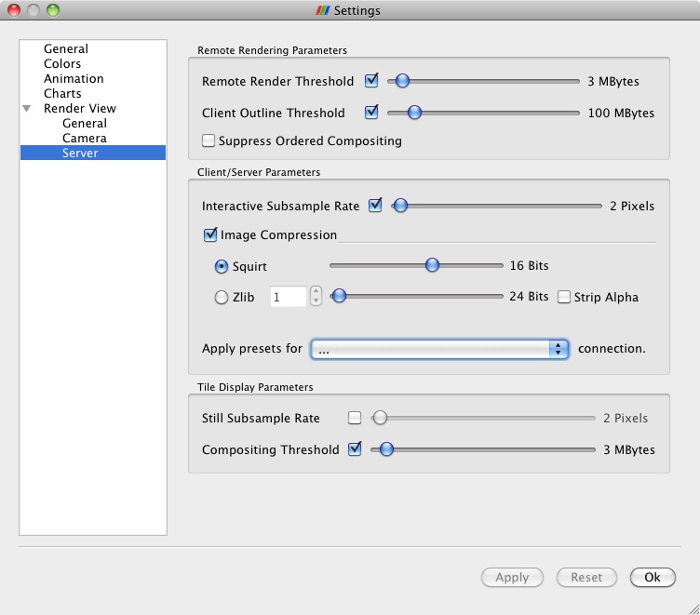Click the window resize grip corner
This screenshot has height=615, width=700.
tap(693, 608)
